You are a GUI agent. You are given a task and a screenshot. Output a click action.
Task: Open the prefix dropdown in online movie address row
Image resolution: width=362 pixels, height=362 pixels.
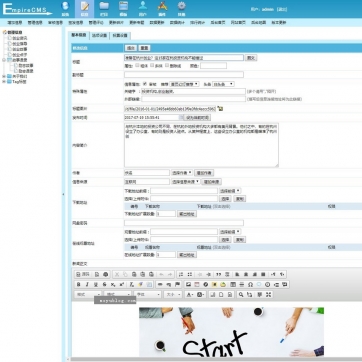coord(230,232)
